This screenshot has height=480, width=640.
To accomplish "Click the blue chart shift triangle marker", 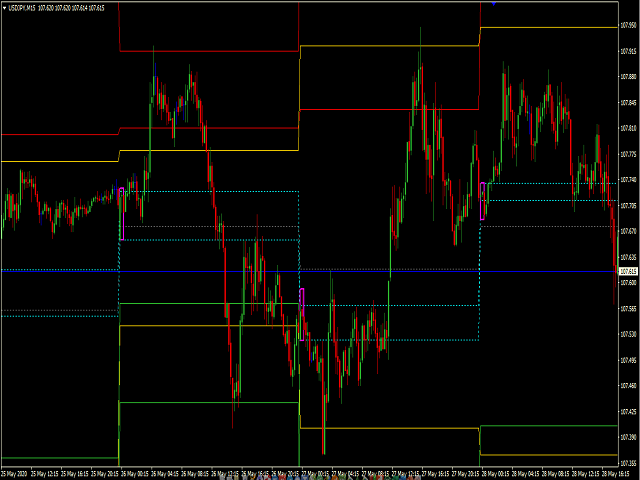I will (494, 4).
